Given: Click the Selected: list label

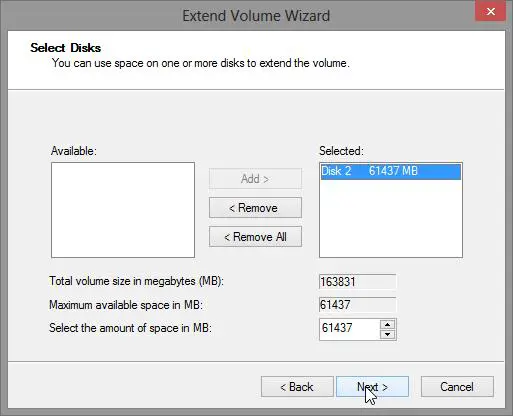Looking at the screenshot, I should [x=341, y=151].
